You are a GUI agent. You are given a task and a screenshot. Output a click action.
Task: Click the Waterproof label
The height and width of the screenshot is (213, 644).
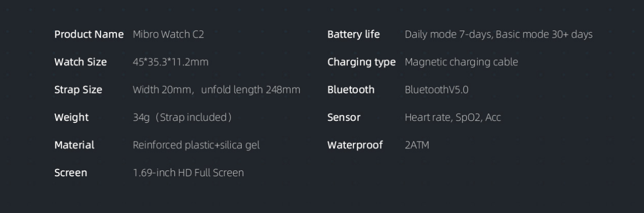coord(355,145)
